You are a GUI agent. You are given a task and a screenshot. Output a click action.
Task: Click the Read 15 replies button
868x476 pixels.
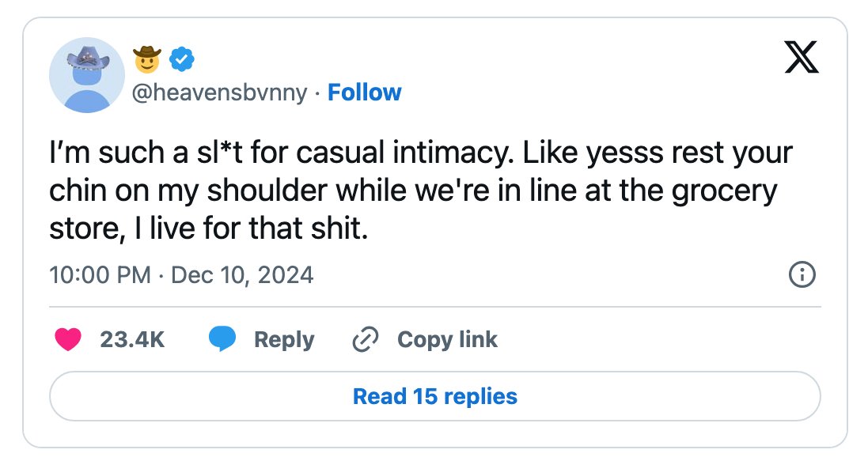point(435,396)
